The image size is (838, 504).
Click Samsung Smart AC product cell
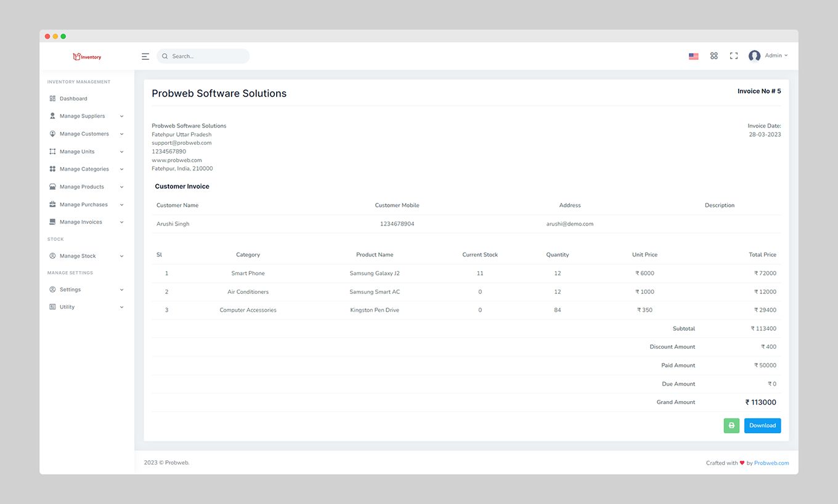375,291
